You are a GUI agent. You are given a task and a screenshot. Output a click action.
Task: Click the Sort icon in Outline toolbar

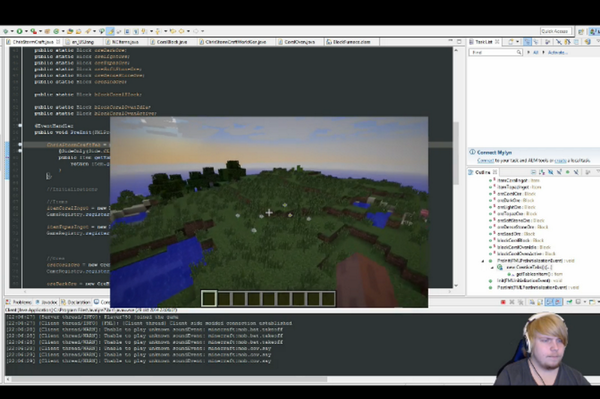coord(542,172)
